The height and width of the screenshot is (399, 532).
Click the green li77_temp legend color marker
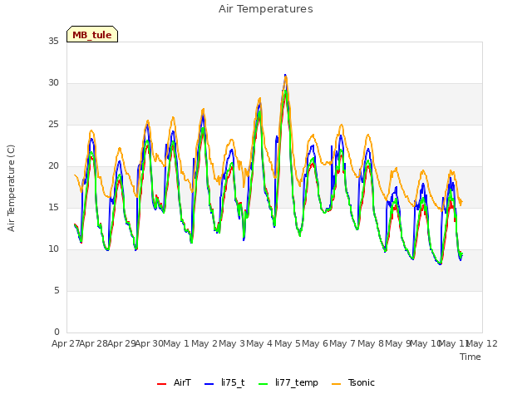click(x=264, y=384)
